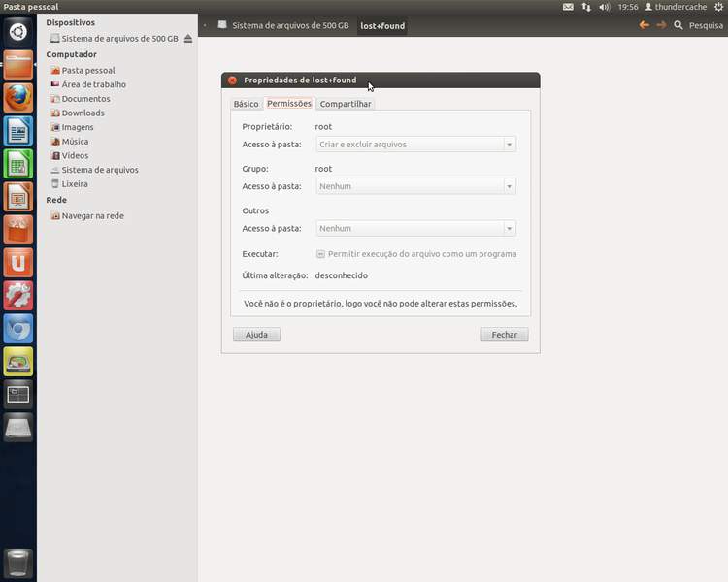The width and height of the screenshot is (728, 582).
Task: Open the mounted drive icon in dock
Action: click(18, 428)
